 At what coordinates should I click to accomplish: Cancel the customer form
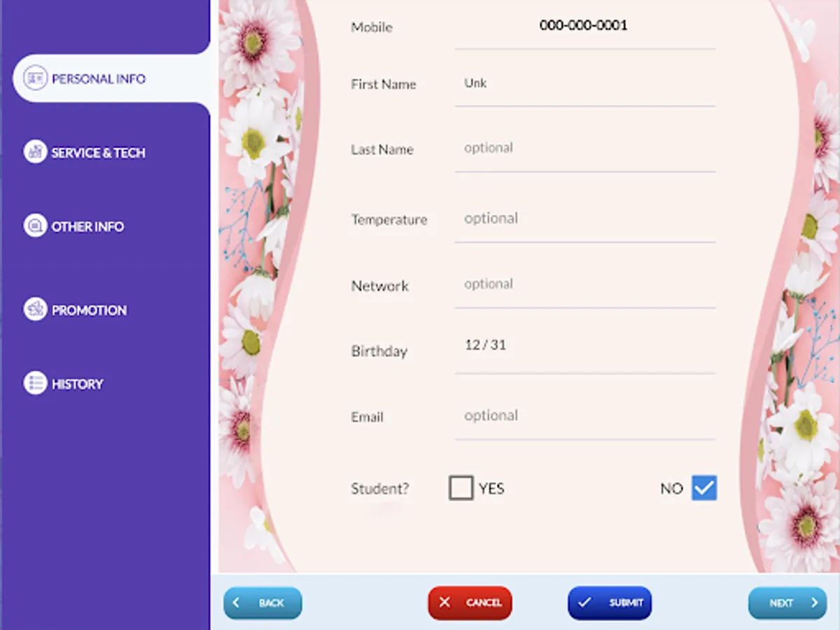[x=470, y=603]
